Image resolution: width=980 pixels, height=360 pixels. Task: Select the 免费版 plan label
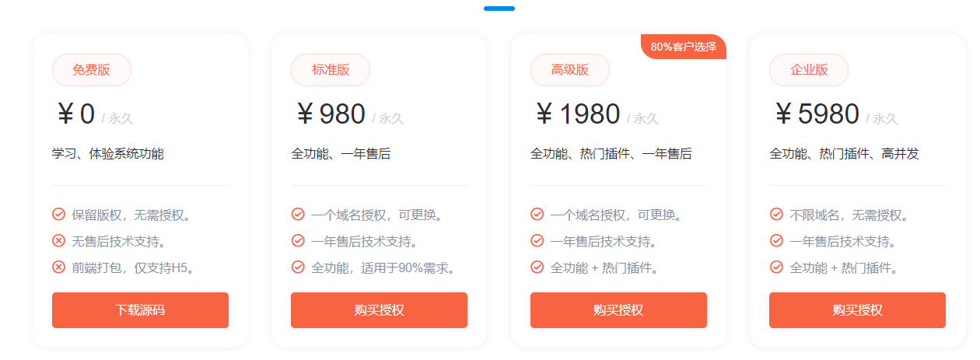(92, 70)
